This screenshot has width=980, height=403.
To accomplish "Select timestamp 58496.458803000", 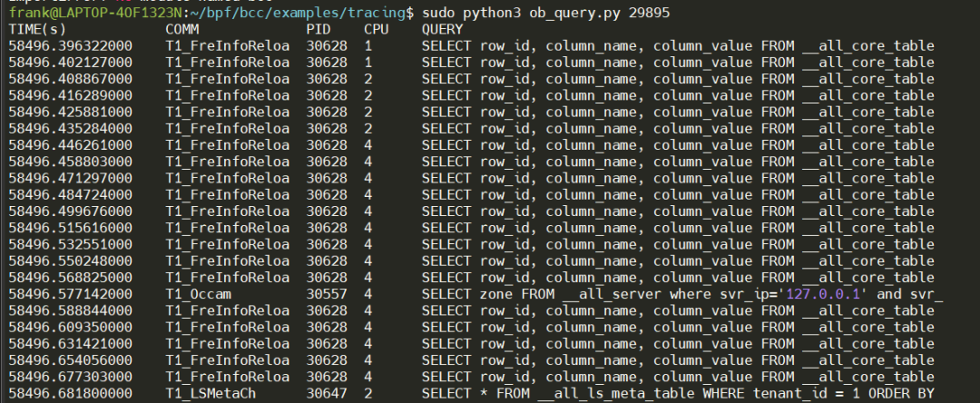I will coord(71,162).
